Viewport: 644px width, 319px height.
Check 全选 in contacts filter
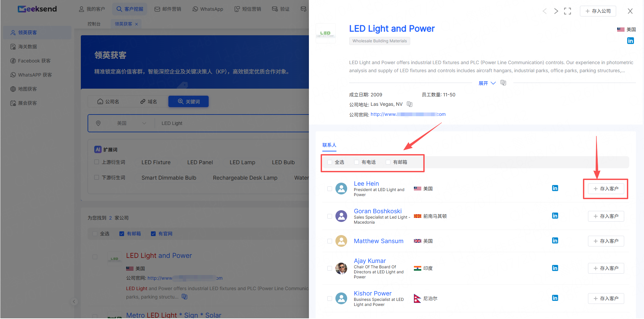tap(330, 162)
